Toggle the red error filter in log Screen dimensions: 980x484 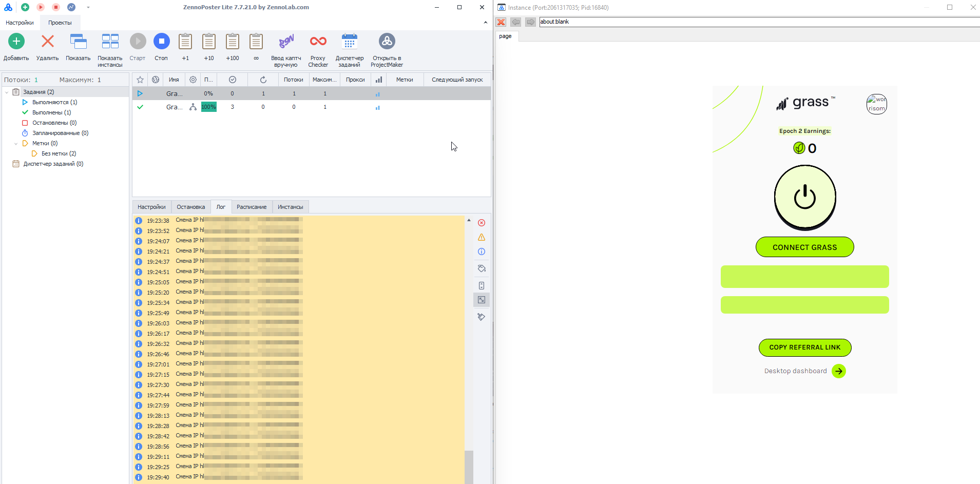coord(482,223)
